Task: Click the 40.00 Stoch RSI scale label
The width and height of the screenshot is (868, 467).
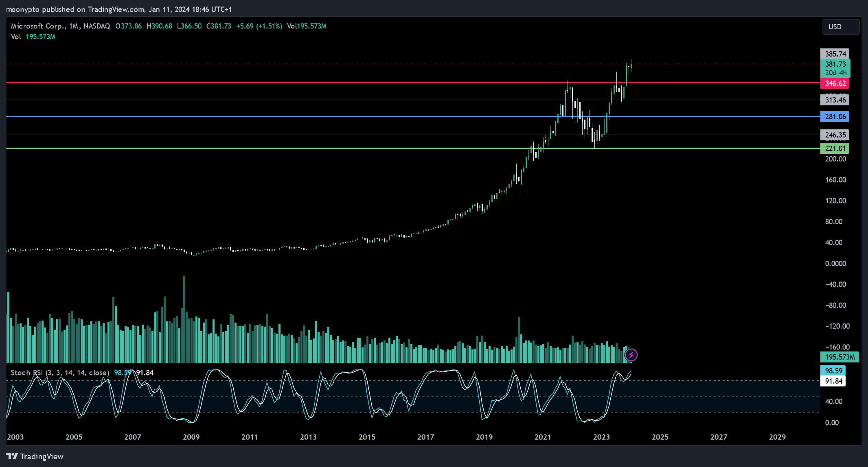Action: click(x=833, y=402)
